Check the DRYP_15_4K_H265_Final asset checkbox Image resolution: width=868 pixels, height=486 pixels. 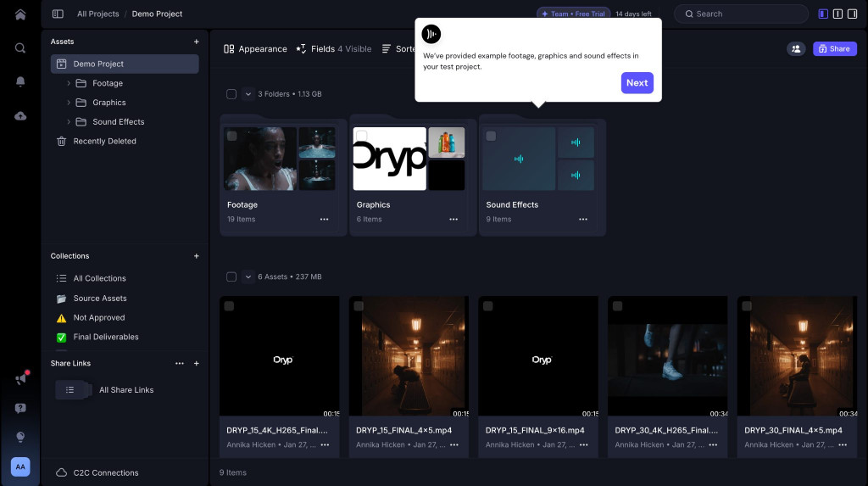[229, 306]
